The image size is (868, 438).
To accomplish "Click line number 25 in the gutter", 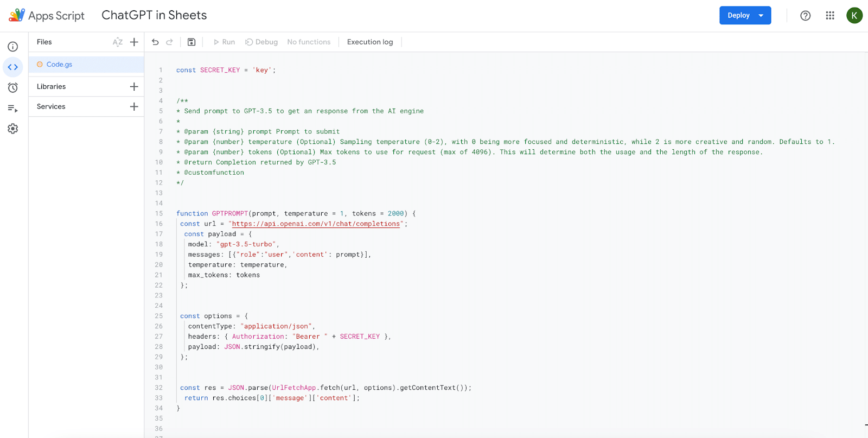I will 159,316.
